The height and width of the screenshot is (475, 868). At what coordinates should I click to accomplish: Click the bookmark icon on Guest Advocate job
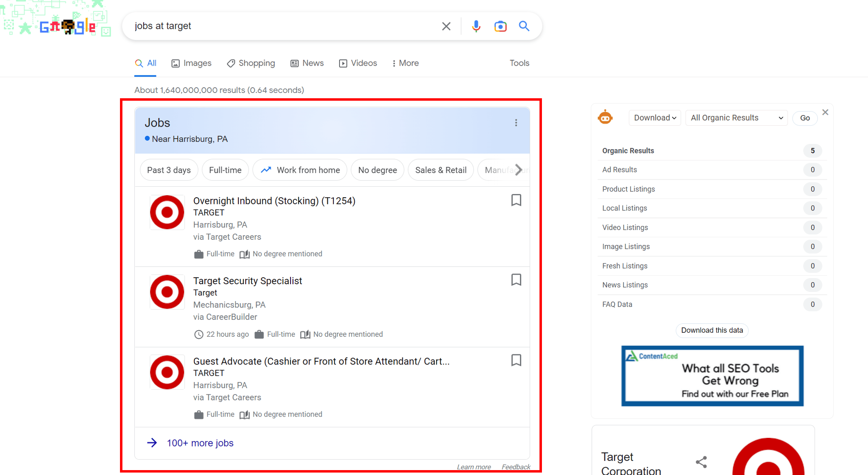point(516,360)
